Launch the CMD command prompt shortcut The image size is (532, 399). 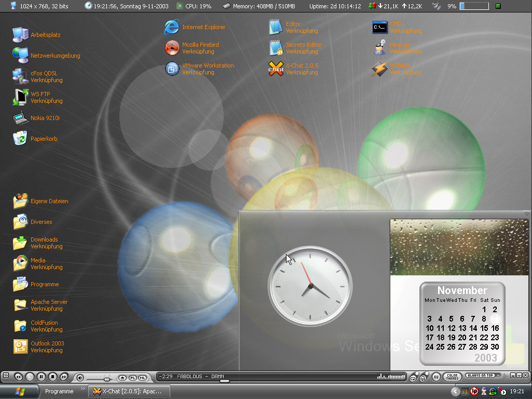[380, 28]
